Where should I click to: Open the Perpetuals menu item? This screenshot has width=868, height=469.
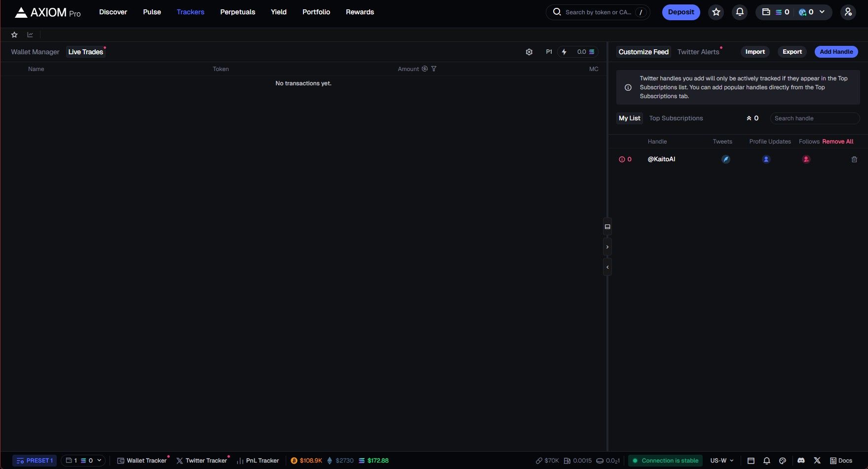[x=237, y=12]
